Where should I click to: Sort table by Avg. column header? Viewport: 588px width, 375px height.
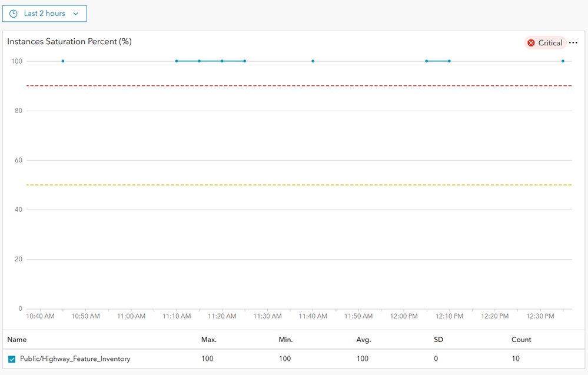point(364,340)
